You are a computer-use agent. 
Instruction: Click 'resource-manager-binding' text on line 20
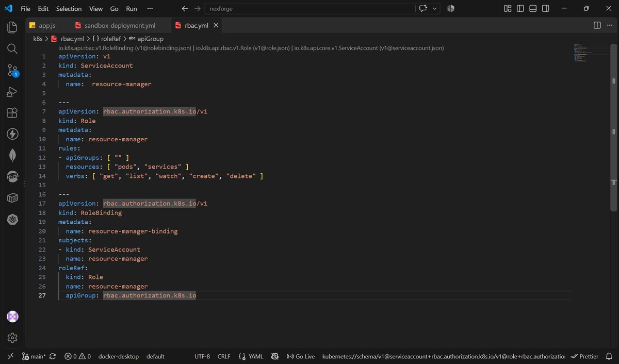point(133,231)
